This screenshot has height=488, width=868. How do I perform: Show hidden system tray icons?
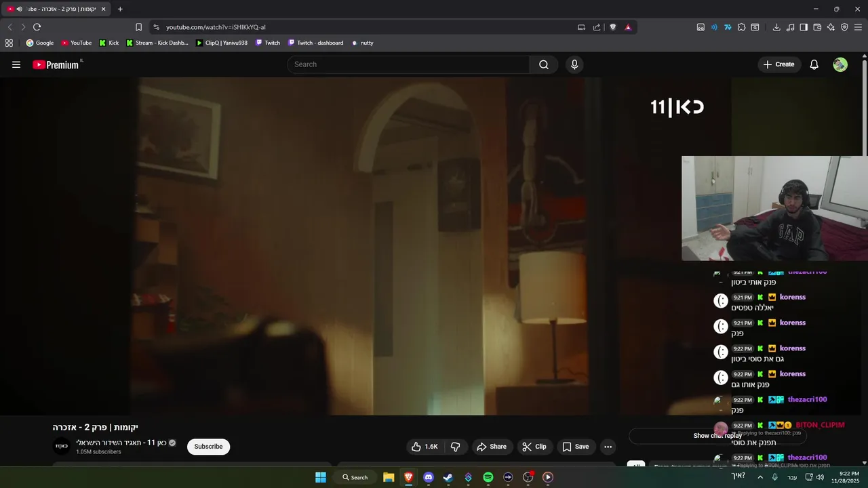pos(760,477)
